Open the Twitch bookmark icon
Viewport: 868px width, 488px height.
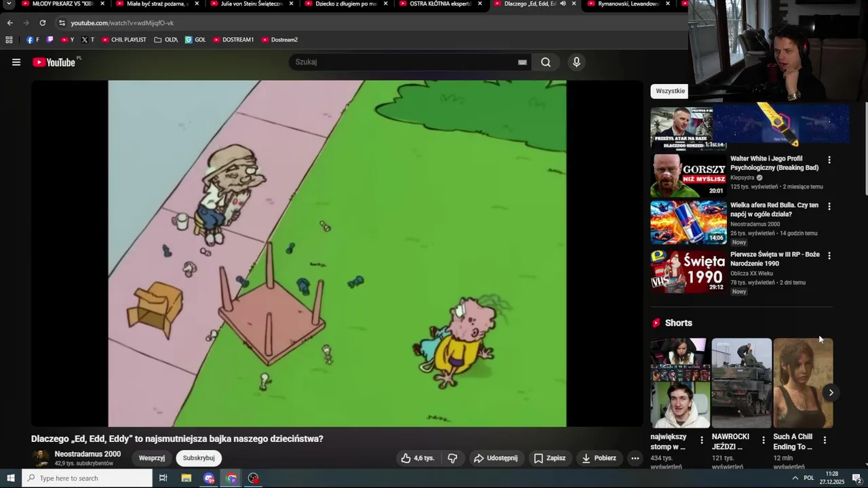[50, 40]
